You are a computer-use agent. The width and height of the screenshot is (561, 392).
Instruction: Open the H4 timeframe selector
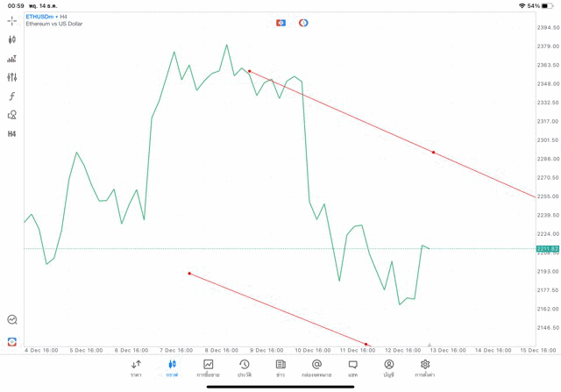(x=12, y=134)
